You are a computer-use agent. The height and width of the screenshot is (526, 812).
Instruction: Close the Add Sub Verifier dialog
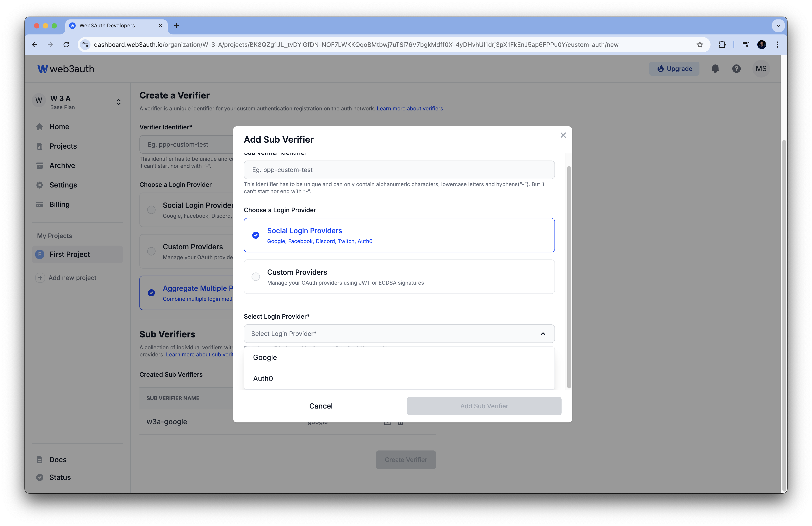[x=563, y=135]
